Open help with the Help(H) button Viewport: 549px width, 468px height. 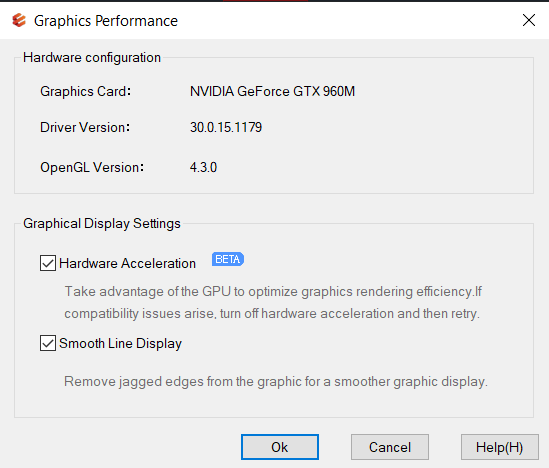500,447
